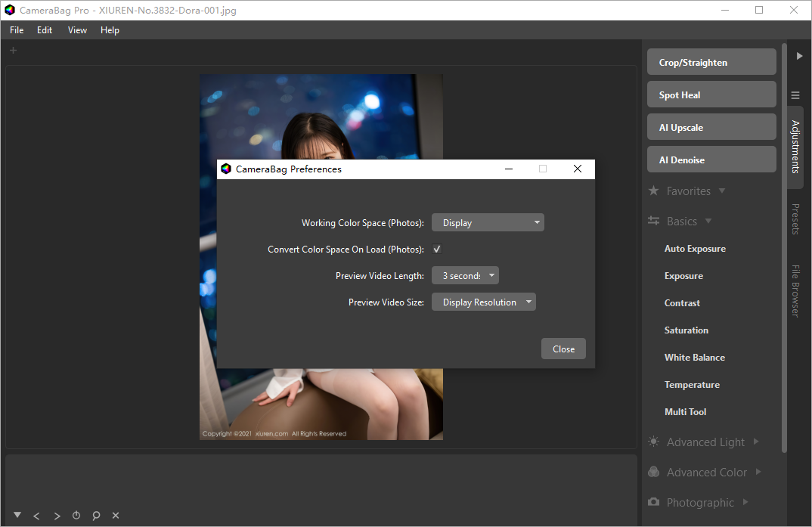Image resolution: width=812 pixels, height=527 pixels.
Task: Click the AI Denoise button
Action: coord(711,160)
